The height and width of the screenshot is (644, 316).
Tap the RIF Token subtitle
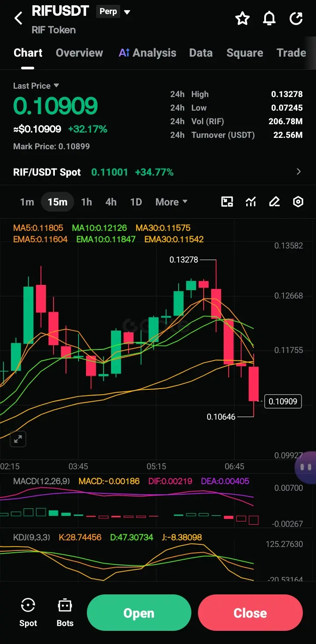pos(54,30)
